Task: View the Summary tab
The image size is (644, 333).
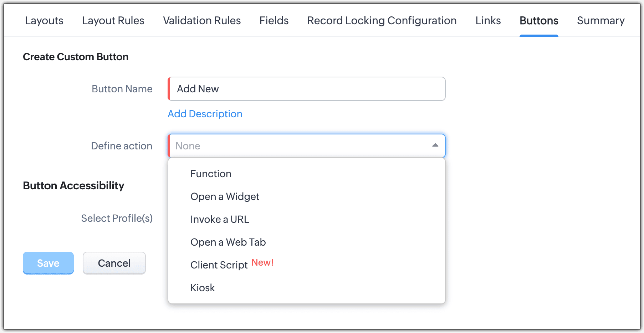Action: click(x=600, y=21)
